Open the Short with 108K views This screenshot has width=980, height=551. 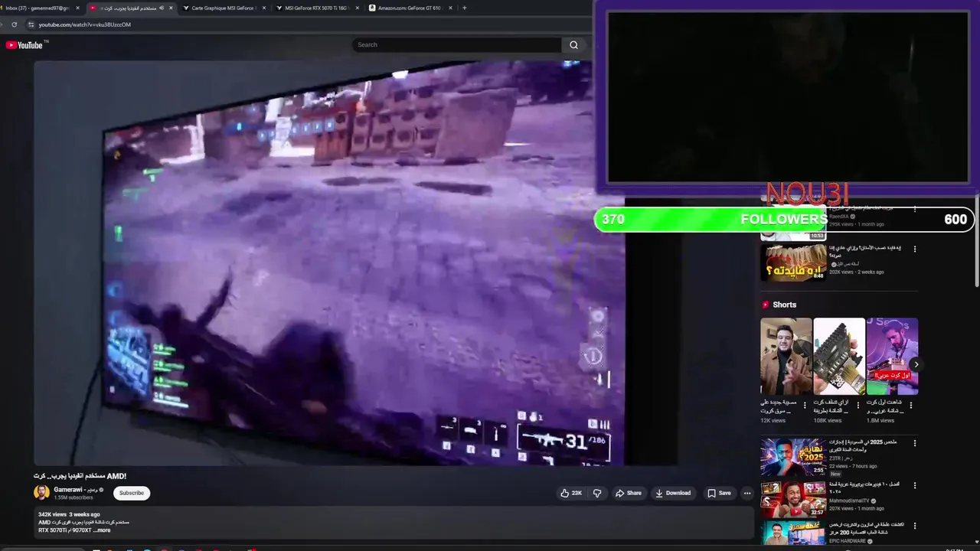839,357
